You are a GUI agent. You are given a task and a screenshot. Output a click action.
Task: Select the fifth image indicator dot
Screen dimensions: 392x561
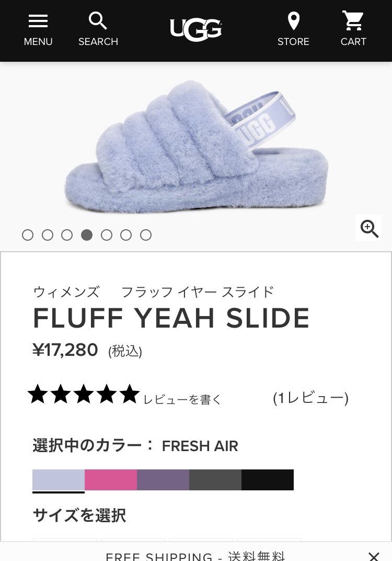point(107,235)
